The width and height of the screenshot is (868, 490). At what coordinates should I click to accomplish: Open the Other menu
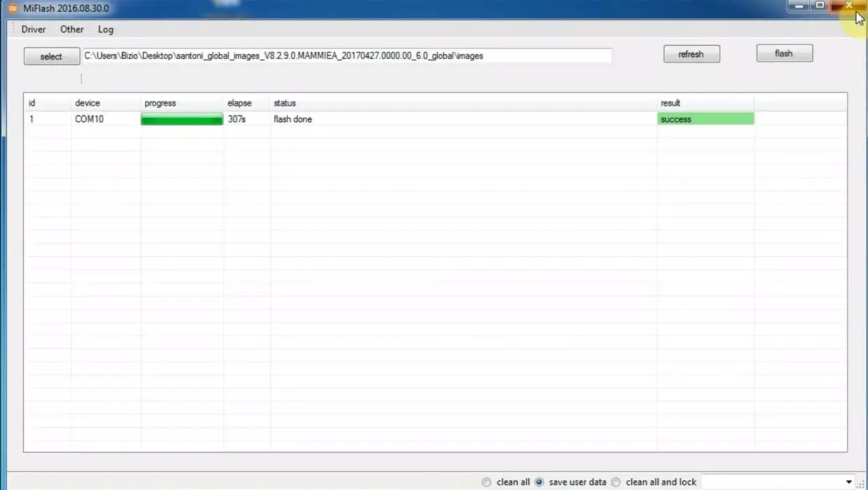71,29
